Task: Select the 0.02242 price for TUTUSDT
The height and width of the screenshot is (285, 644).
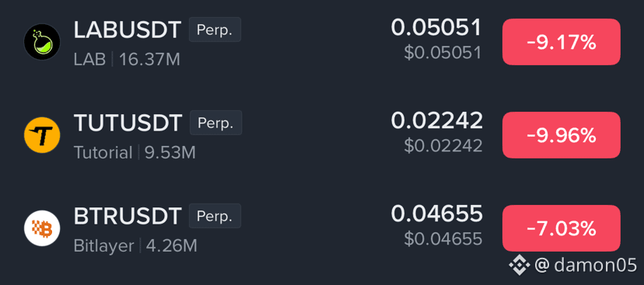Action: tap(436, 121)
